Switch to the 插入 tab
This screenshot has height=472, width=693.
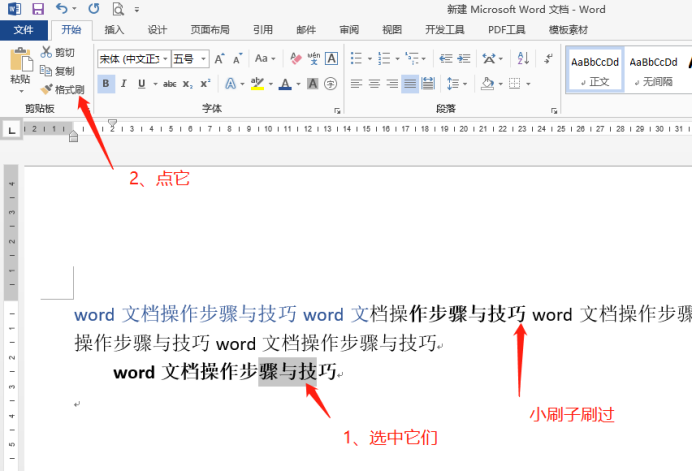click(114, 30)
